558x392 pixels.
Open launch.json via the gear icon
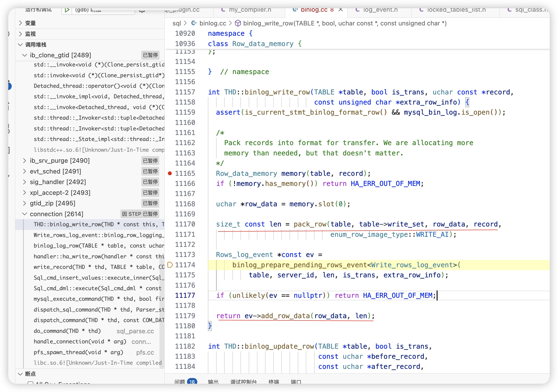[x=142, y=11]
